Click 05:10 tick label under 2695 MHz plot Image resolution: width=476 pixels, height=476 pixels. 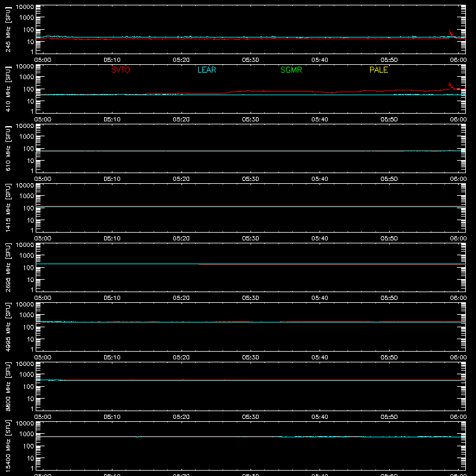(112, 298)
